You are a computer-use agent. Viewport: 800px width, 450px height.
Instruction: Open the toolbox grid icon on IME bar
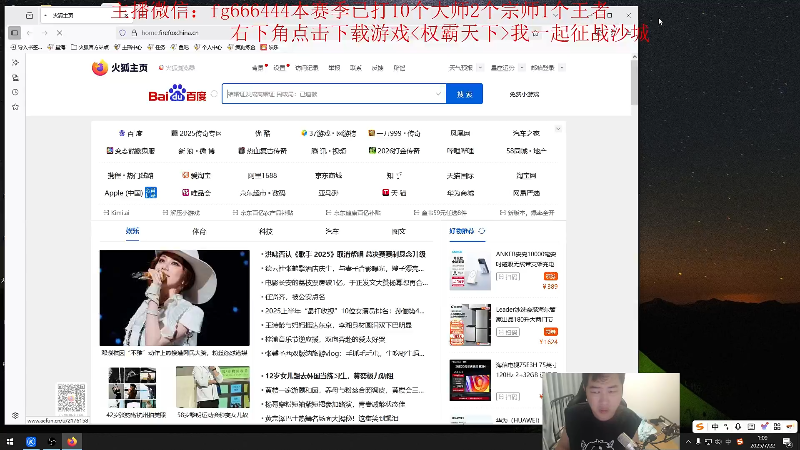pyautogui.click(x=777, y=427)
